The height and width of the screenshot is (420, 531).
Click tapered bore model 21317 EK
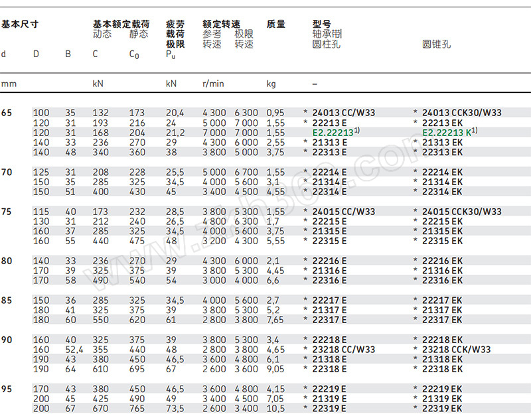[x=442, y=311]
